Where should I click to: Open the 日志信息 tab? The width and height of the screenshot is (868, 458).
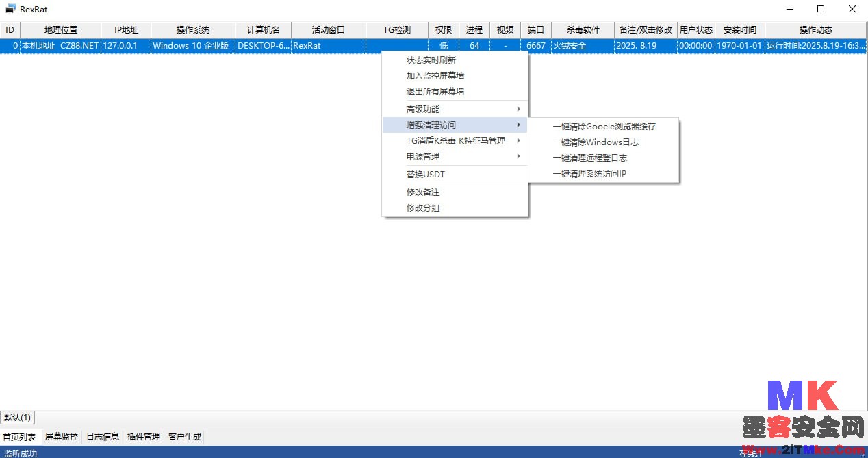(x=103, y=437)
